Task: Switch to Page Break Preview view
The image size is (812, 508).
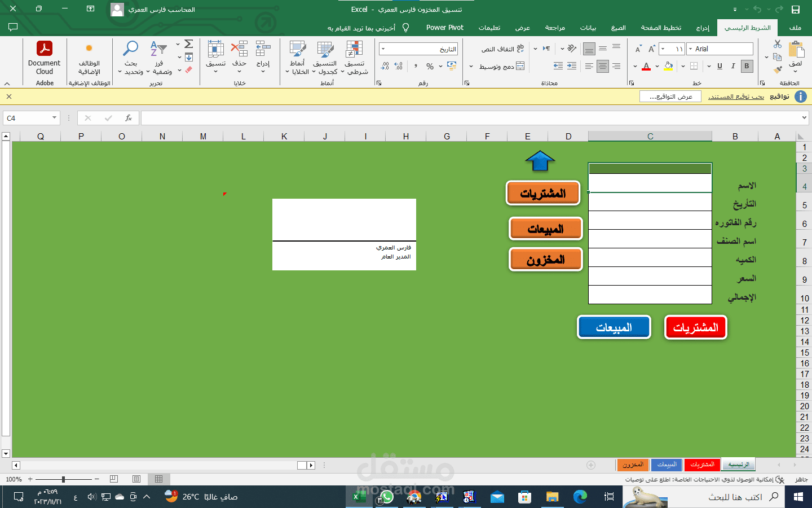Action: pyautogui.click(x=114, y=479)
